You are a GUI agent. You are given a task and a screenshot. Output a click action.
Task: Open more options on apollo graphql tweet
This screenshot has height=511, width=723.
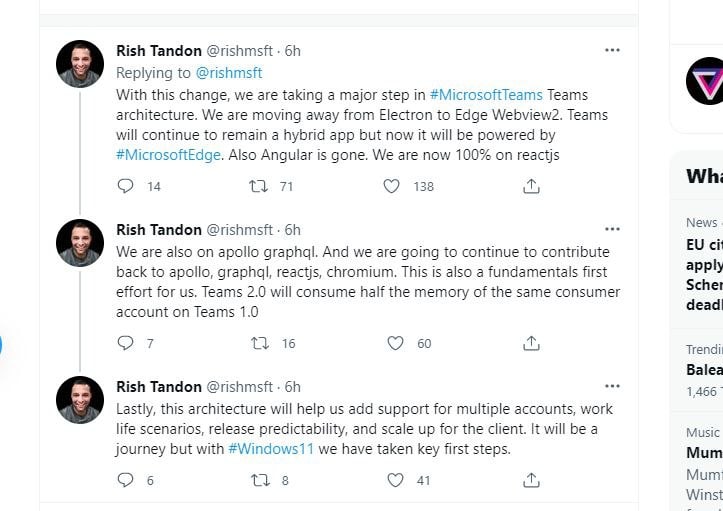click(x=612, y=229)
